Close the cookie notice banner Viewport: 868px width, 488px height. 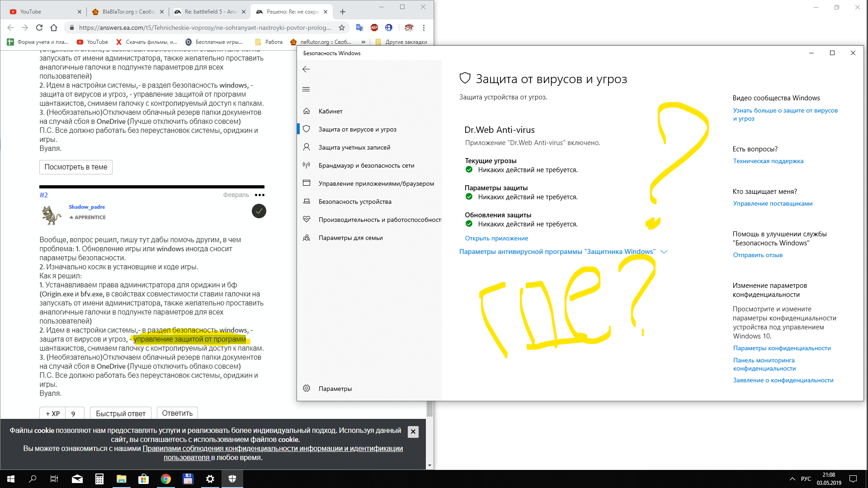point(413,432)
